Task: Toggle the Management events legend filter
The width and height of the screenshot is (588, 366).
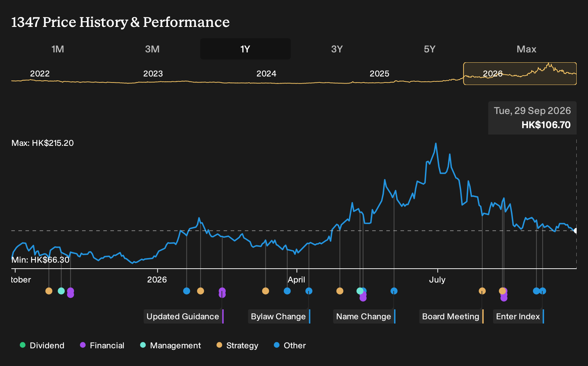Action: tap(171, 345)
